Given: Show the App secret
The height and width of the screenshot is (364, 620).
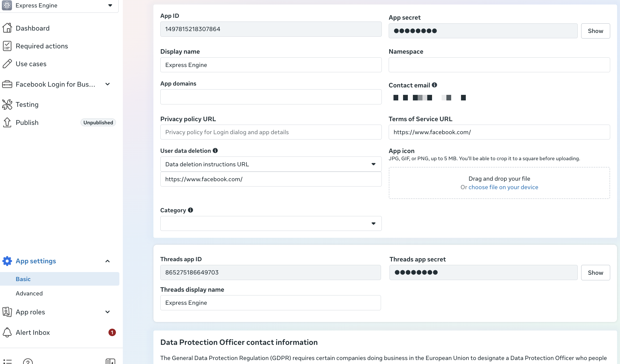Looking at the screenshot, I should tap(596, 31).
